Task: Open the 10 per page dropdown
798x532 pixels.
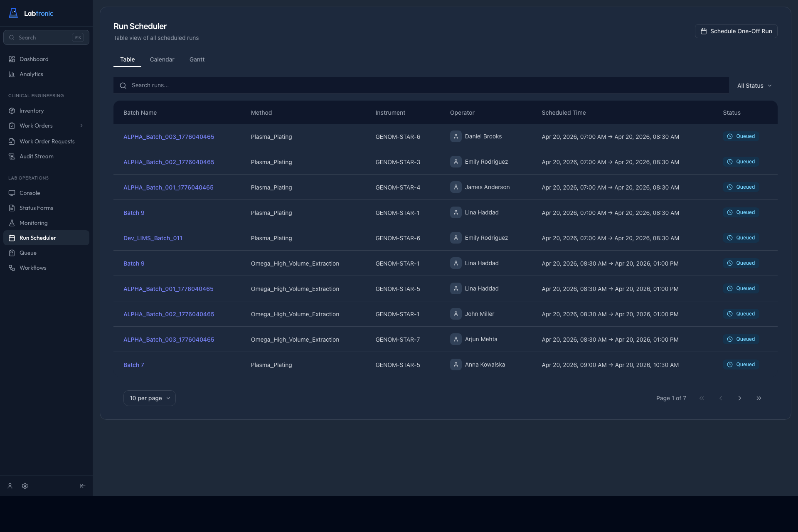Action: [150, 398]
